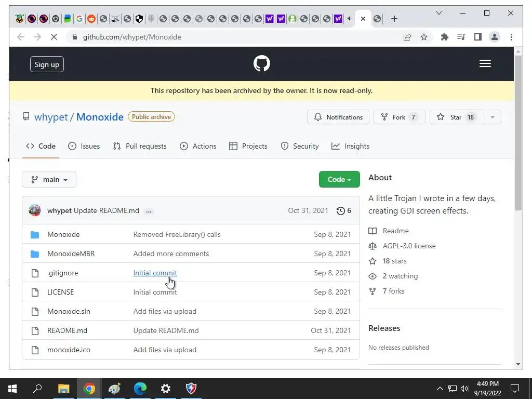532x399 pixels.
Task: Click the browser Back arrow
Action: 21,37
